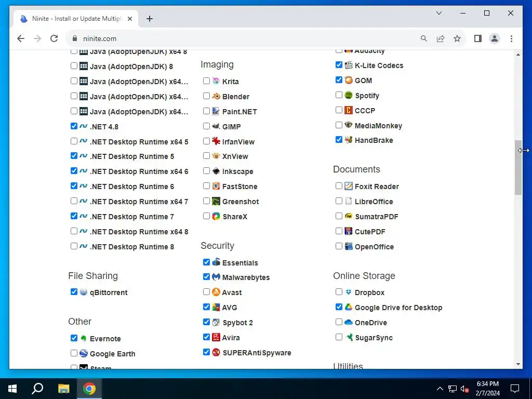Viewport: 532px width, 399px height.
Task: Open the Windows Start menu
Action: tap(12, 389)
